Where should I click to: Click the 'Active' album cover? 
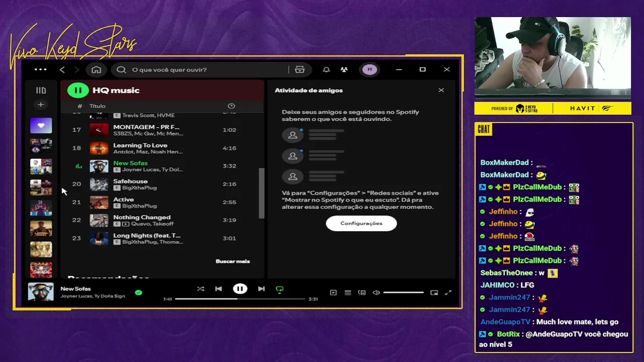99,202
